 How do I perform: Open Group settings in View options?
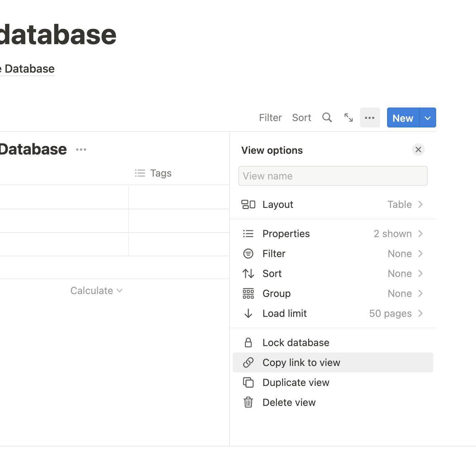[333, 293]
